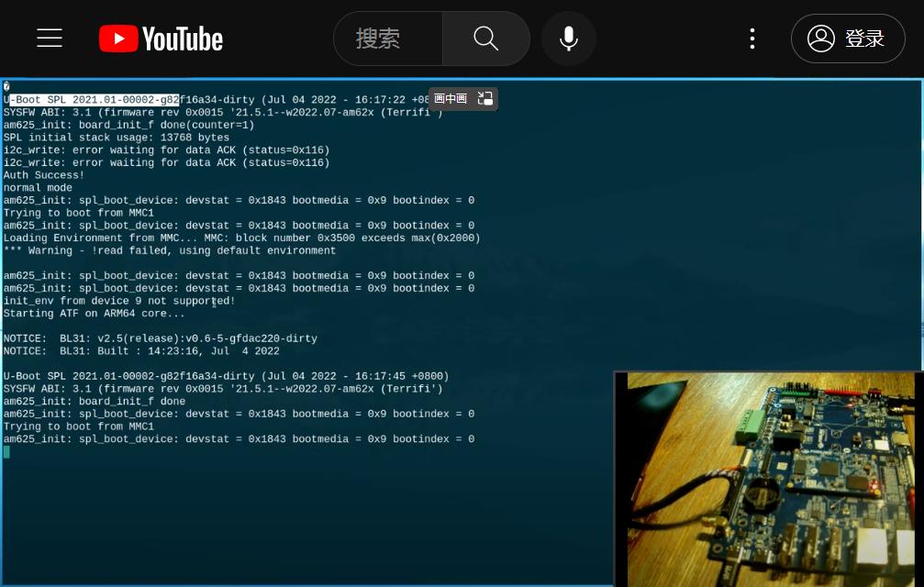The image size is (924, 587).
Task: Click 'am625_init: board_init_f done(counter=1)' line
Action: coord(128,125)
